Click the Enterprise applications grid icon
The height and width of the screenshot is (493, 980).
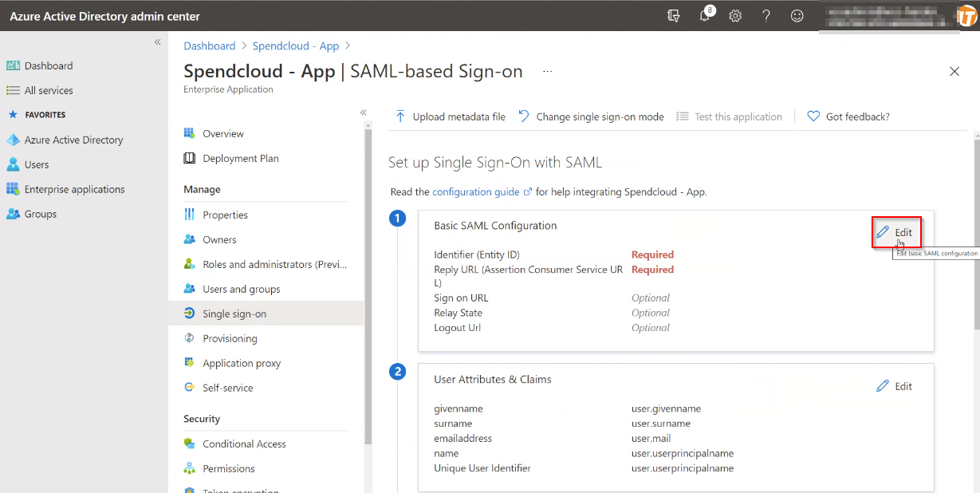(x=13, y=189)
